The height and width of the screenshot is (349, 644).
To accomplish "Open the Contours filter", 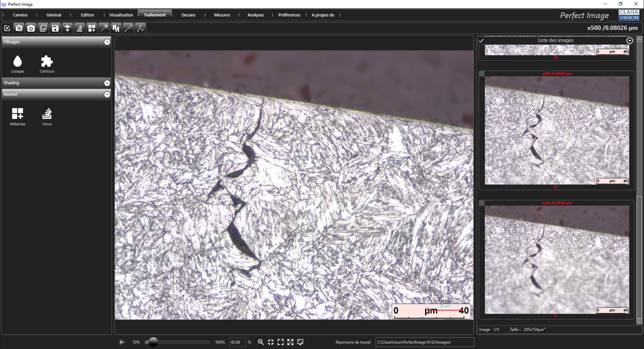I will click(x=47, y=64).
